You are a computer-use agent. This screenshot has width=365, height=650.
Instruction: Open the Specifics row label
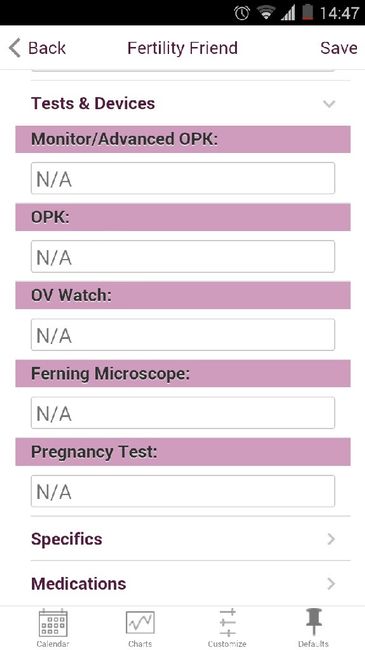pyautogui.click(x=66, y=539)
